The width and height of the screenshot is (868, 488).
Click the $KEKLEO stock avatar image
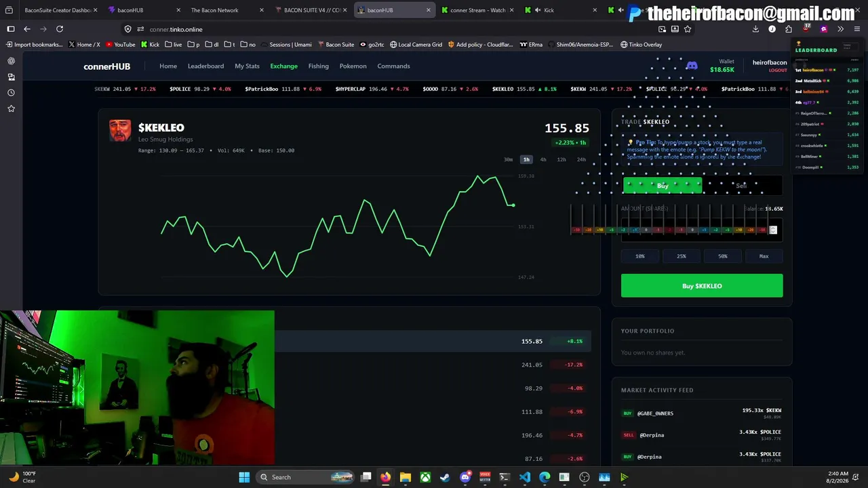point(120,131)
